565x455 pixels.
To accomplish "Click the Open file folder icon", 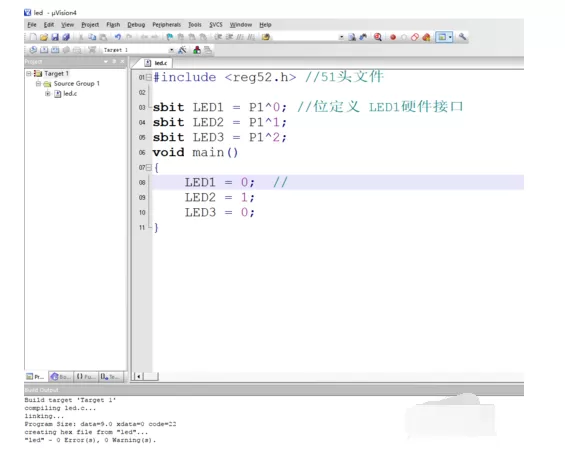I will pyautogui.click(x=44, y=37).
